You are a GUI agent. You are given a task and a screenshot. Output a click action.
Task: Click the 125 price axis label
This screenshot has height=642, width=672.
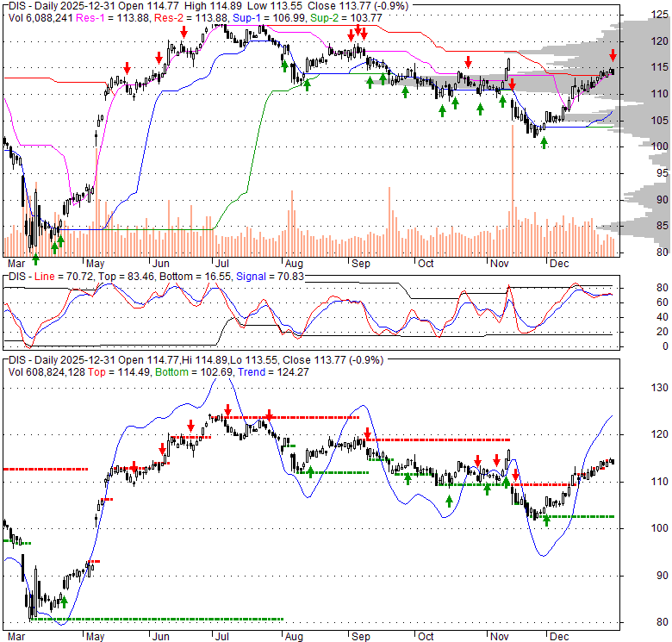tap(659, 15)
